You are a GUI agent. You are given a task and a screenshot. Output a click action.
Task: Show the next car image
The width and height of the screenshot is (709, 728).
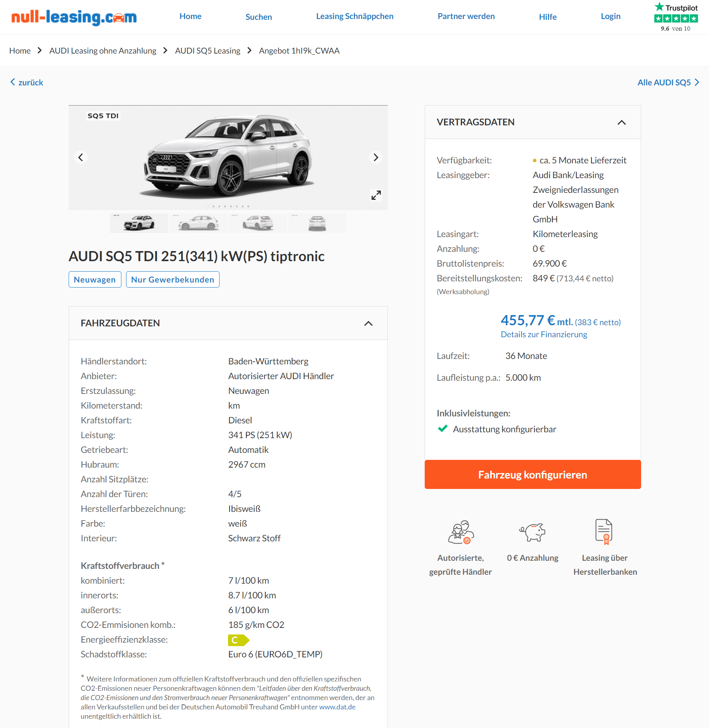(x=375, y=157)
